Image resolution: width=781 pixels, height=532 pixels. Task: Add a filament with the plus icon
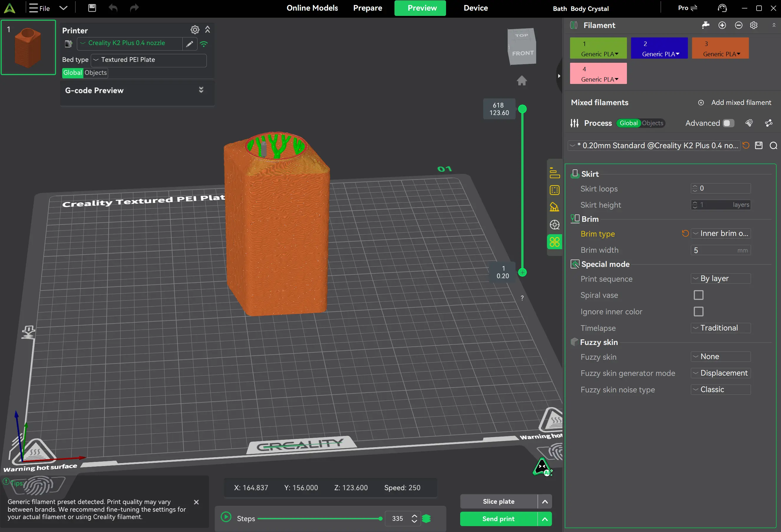[722, 25]
